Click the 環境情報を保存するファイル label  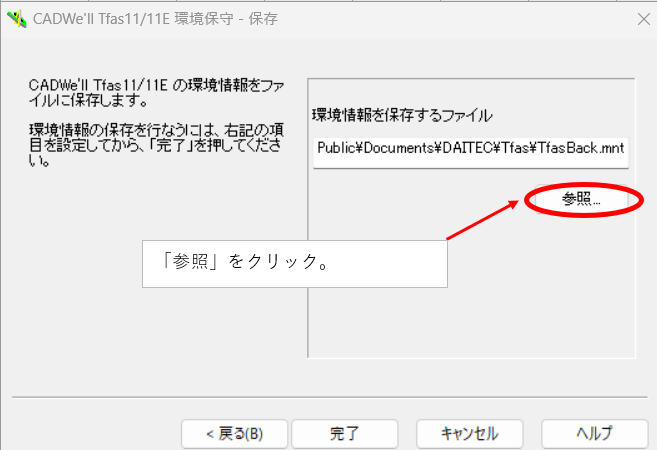coord(402,115)
